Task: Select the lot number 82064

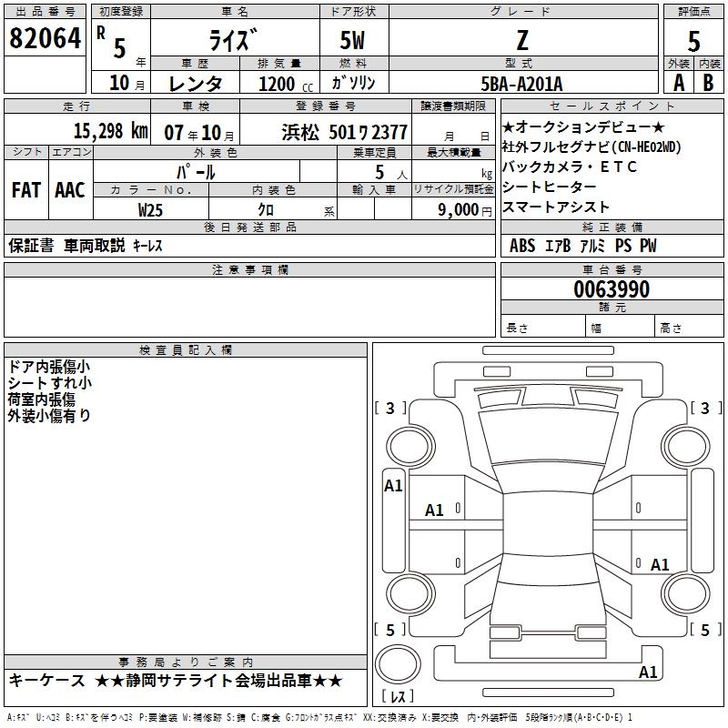Action: 45,38
